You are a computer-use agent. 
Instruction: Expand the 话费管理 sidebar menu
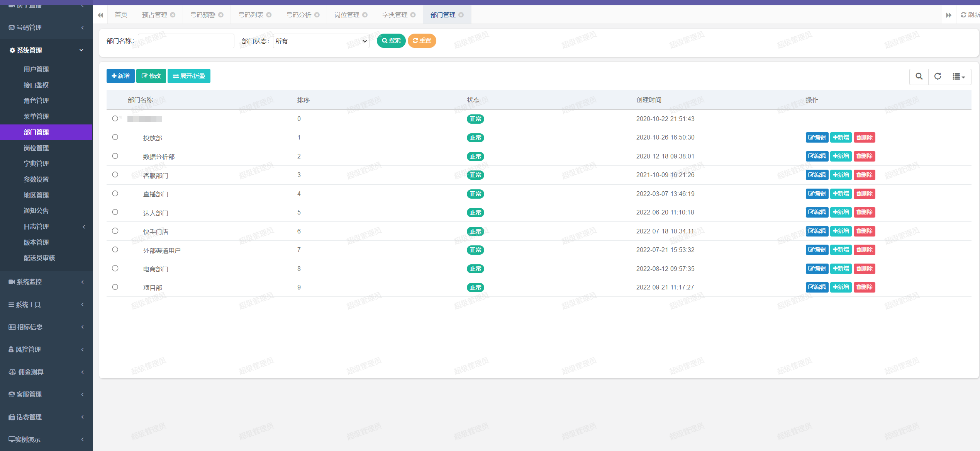(46, 417)
